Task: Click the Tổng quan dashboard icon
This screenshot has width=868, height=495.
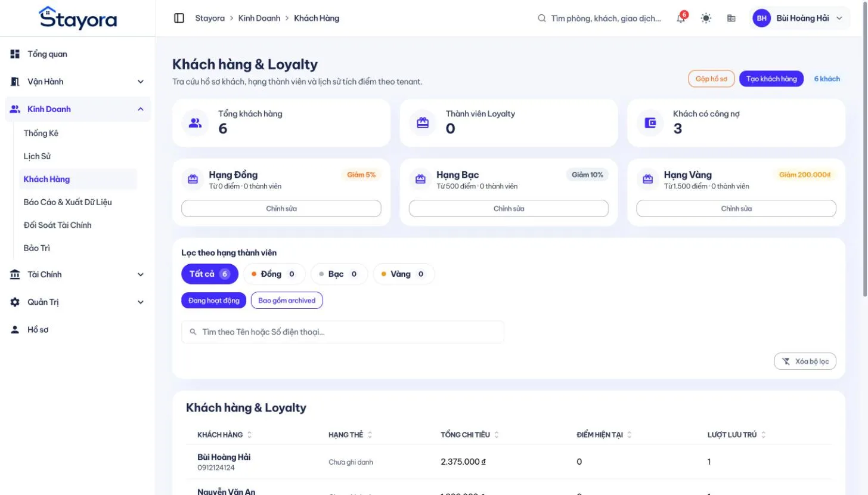Action: (x=15, y=54)
